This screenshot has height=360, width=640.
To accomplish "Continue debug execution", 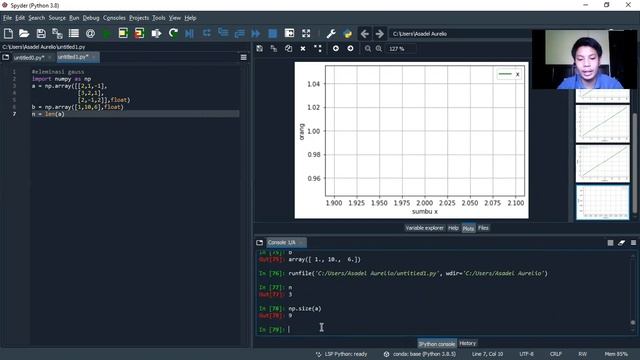I will coord(256,33).
